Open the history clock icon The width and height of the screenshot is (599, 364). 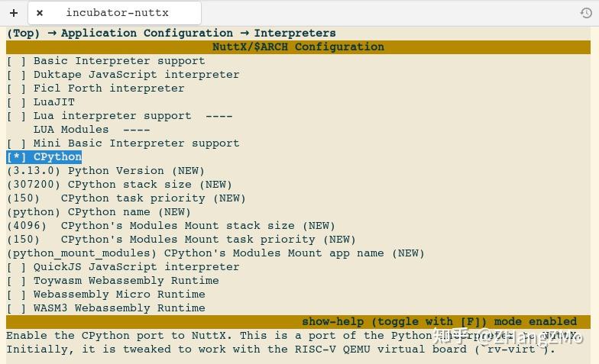pyautogui.click(x=586, y=13)
